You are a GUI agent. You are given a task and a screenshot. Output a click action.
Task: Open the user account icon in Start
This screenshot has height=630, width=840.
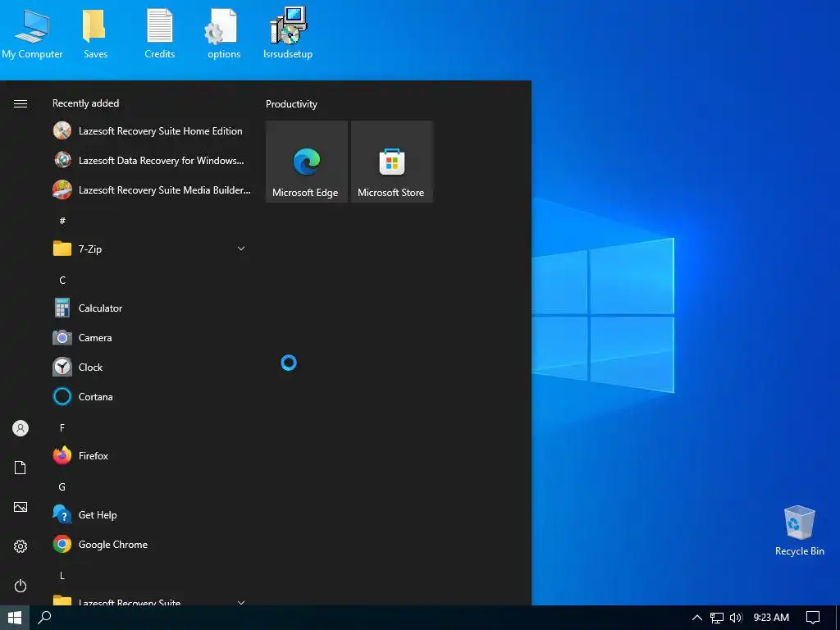point(21,428)
